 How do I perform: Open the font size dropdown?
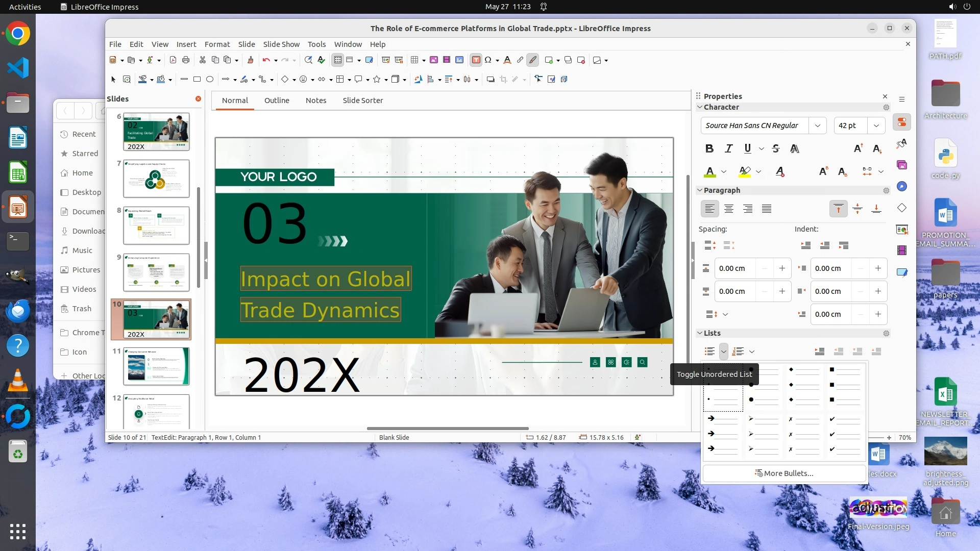(x=876, y=126)
